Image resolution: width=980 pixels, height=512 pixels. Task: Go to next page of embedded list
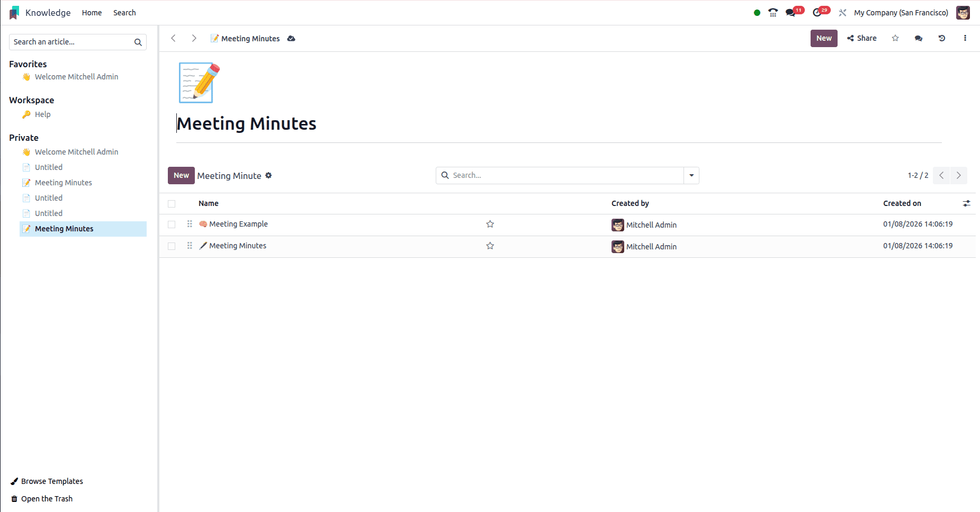tap(959, 175)
